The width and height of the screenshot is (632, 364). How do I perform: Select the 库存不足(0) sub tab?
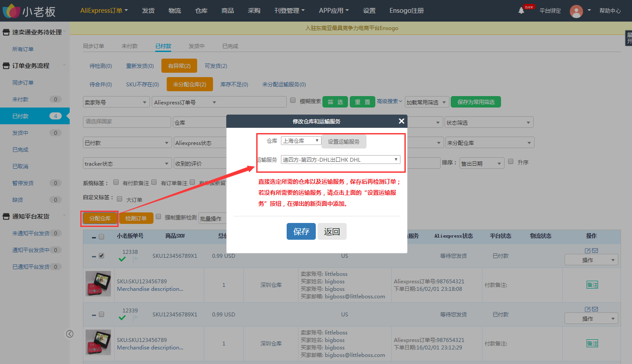coord(234,84)
